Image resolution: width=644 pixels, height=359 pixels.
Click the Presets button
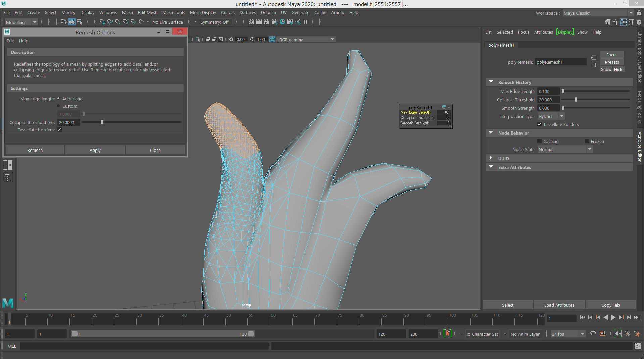point(612,62)
